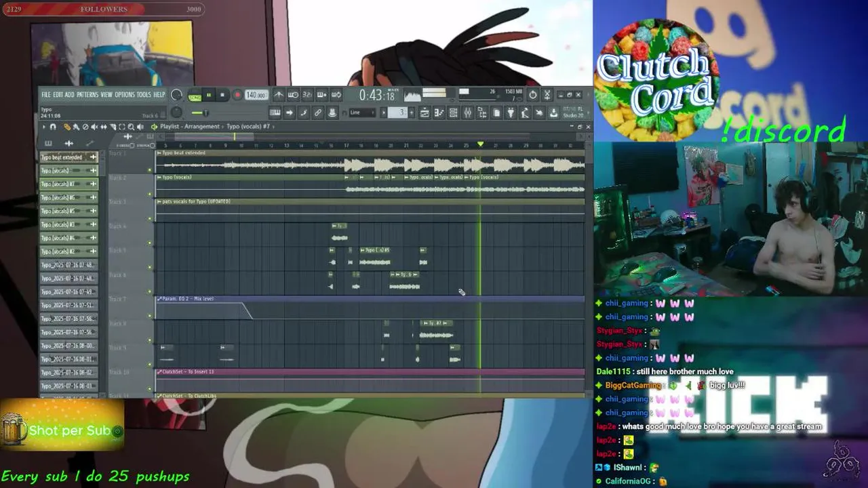Viewport: 868px width, 488px height.
Task: Open the ADD menu
Action: (x=69, y=94)
